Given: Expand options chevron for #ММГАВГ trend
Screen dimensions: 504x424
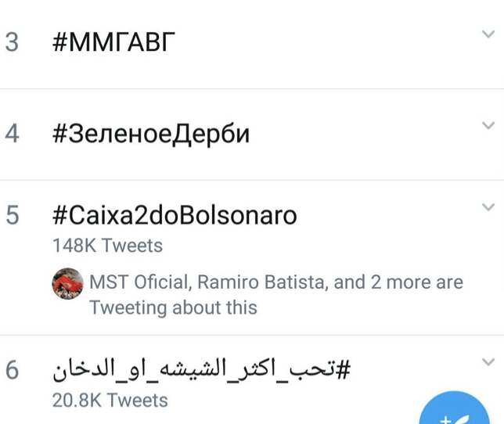Looking at the screenshot, I should click(x=488, y=34).
